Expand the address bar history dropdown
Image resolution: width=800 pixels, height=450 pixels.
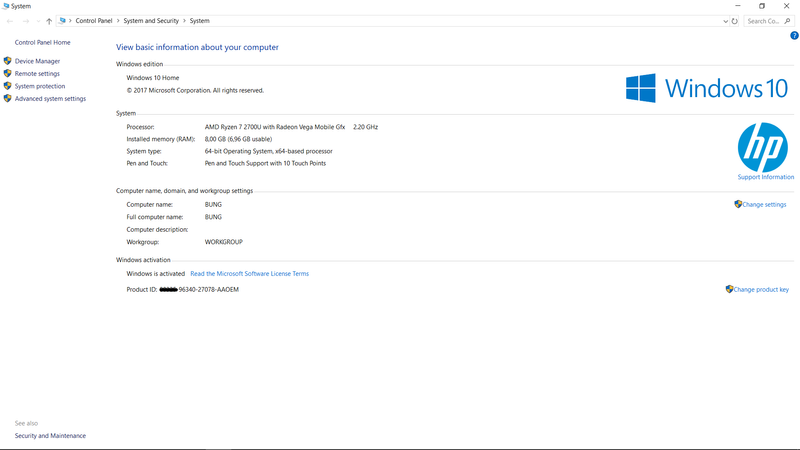tap(725, 21)
